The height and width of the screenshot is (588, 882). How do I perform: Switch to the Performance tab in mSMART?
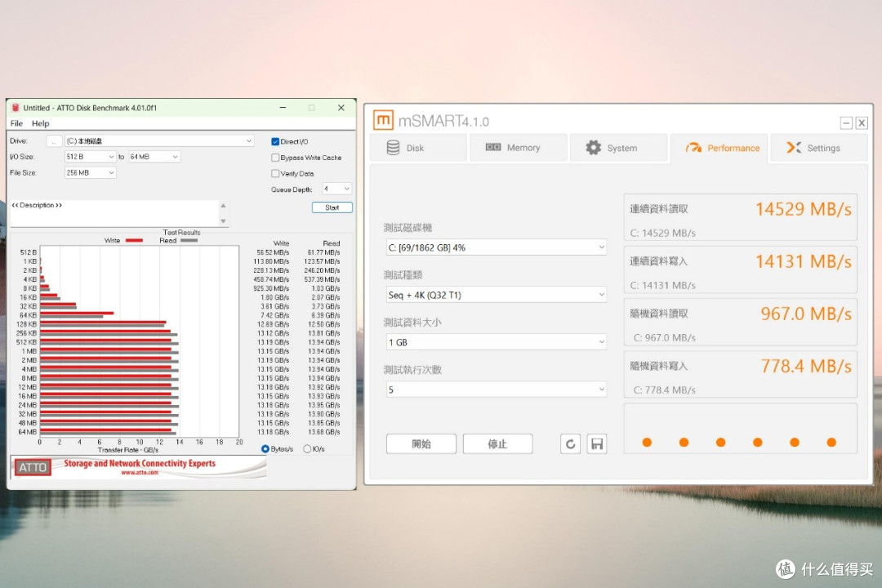click(719, 148)
